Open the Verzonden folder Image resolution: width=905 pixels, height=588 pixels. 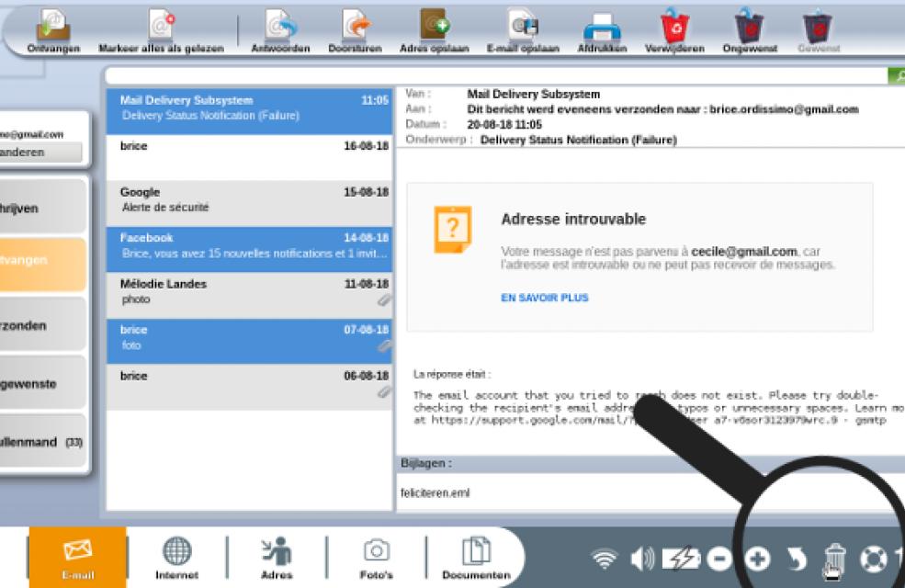coord(42,325)
